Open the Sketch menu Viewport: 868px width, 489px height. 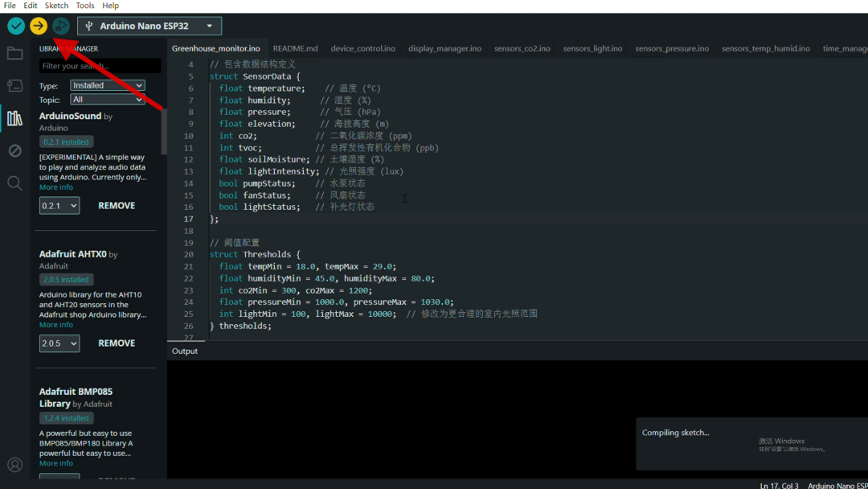[x=56, y=6]
